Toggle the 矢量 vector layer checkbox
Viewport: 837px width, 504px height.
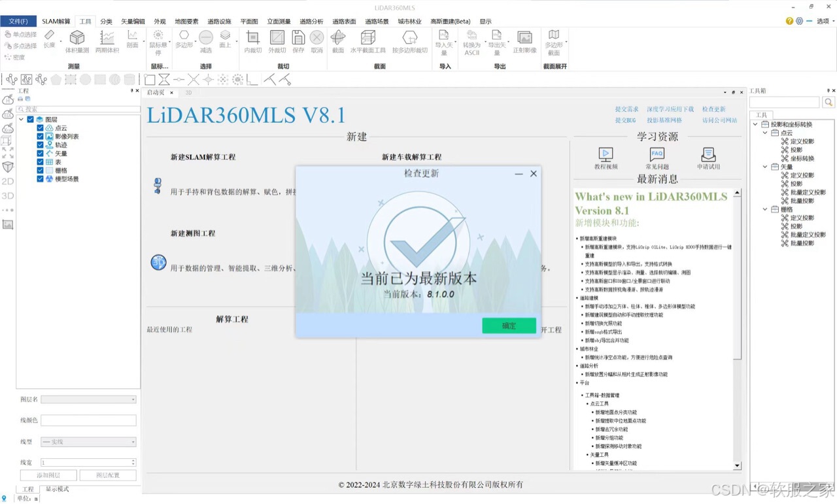41,154
